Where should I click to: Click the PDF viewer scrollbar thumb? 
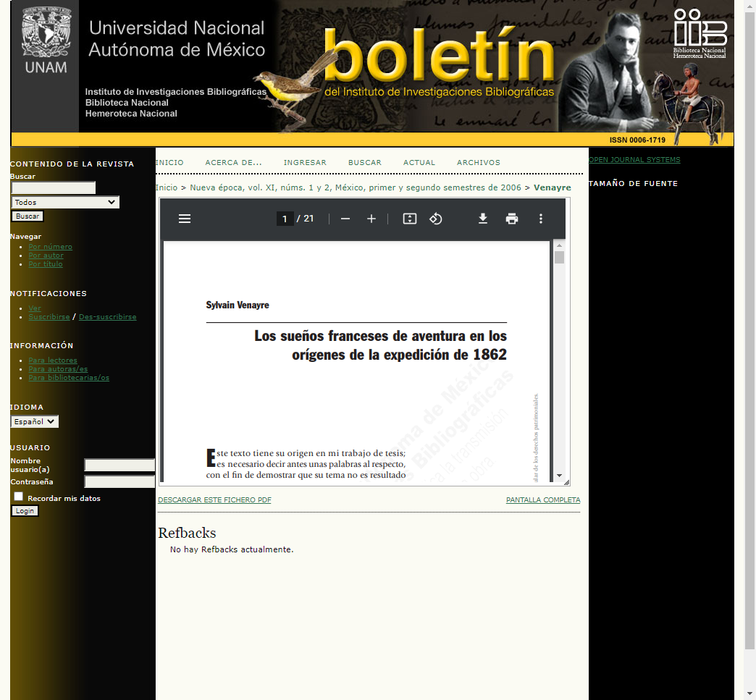[559, 258]
